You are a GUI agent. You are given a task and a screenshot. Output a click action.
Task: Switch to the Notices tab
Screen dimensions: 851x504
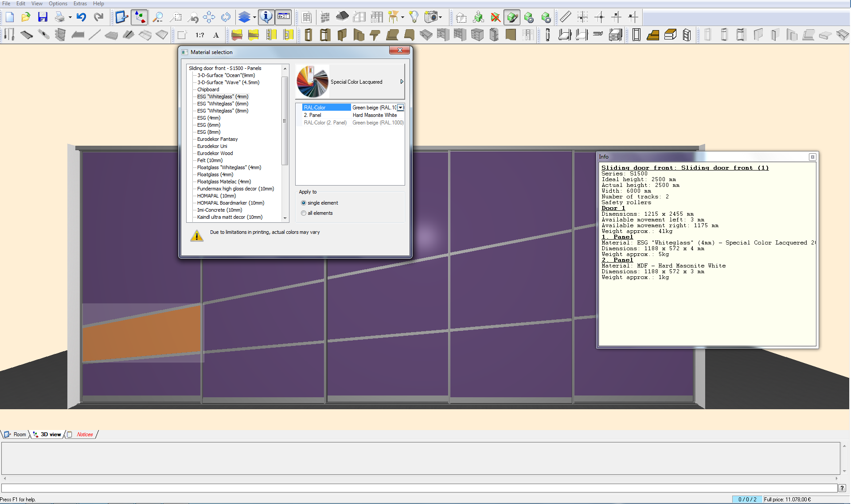point(84,434)
